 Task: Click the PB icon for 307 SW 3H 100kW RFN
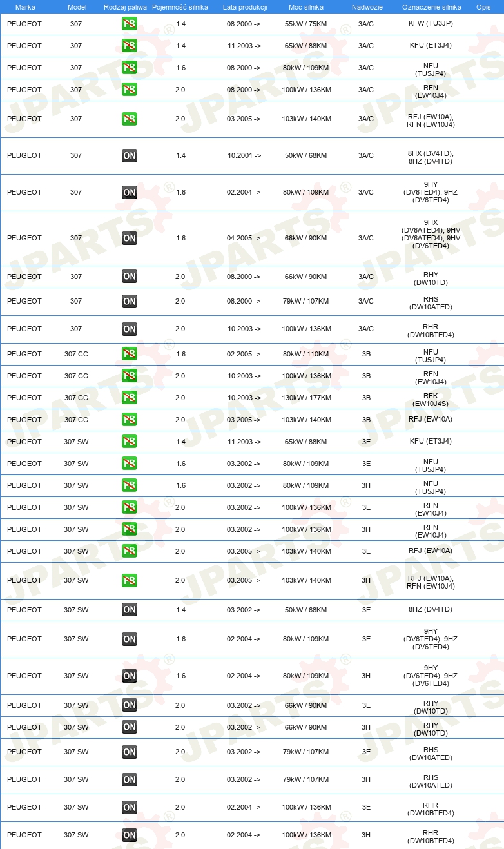(130, 529)
